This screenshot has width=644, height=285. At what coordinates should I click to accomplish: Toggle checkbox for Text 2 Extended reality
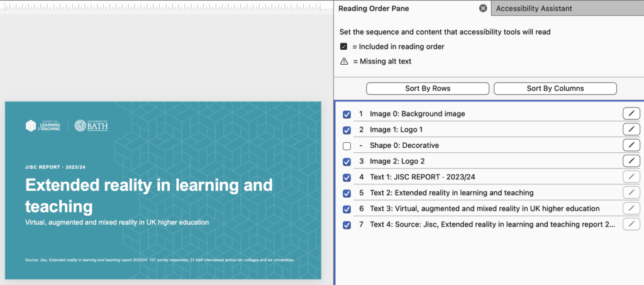pyautogui.click(x=347, y=193)
